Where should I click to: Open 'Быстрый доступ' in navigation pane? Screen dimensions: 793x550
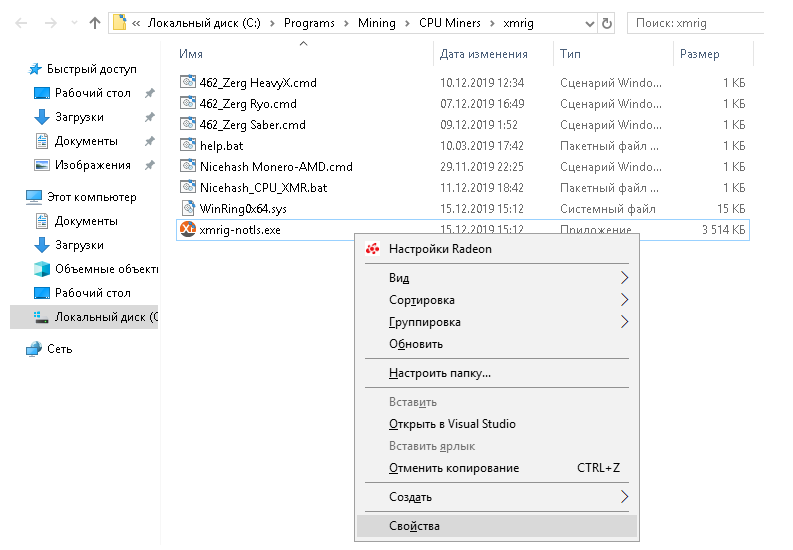point(92,69)
